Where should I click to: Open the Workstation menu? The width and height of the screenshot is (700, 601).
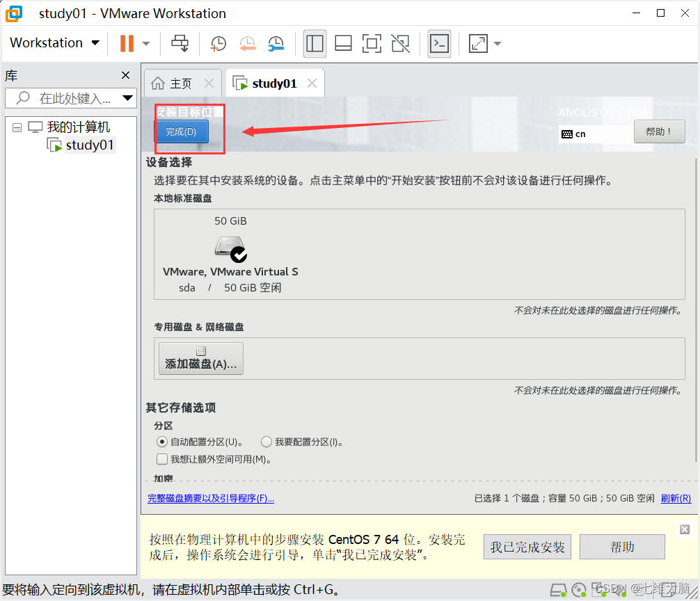(54, 43)
